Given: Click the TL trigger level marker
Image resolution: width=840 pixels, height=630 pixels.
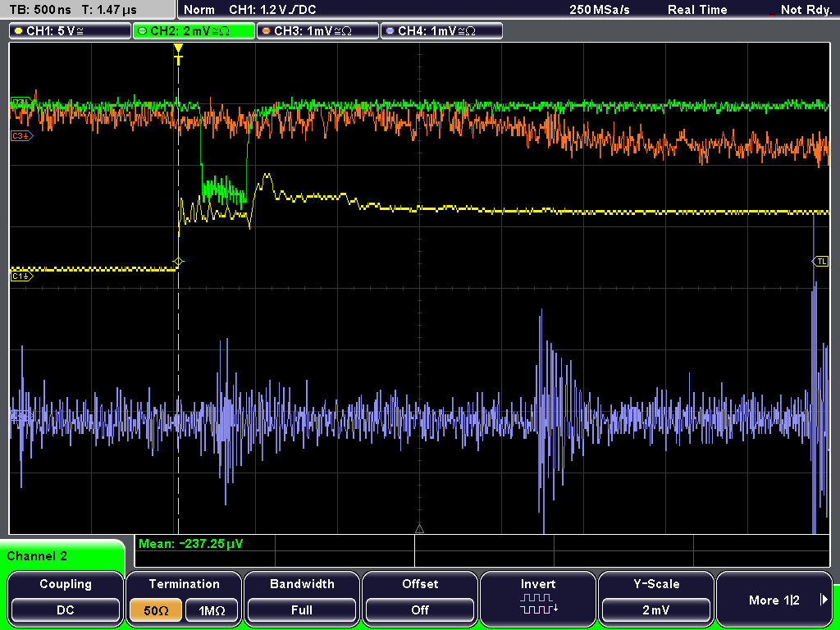Looking at the screenshot, I should pos(820,262).
